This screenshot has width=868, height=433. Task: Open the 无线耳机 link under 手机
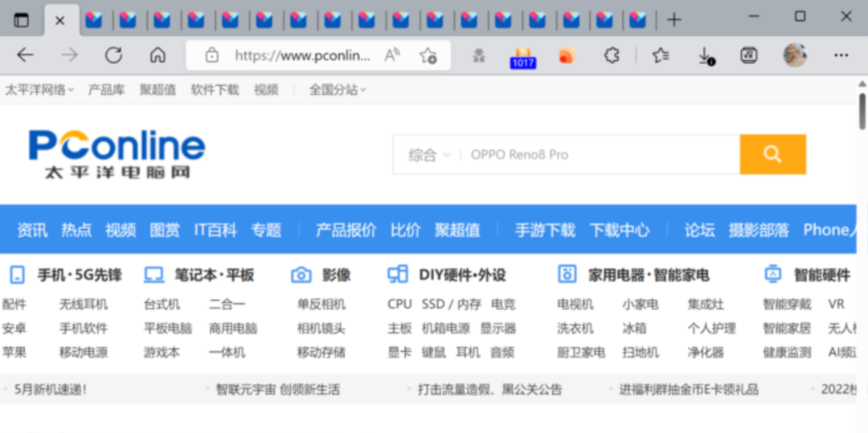point(84,304)
